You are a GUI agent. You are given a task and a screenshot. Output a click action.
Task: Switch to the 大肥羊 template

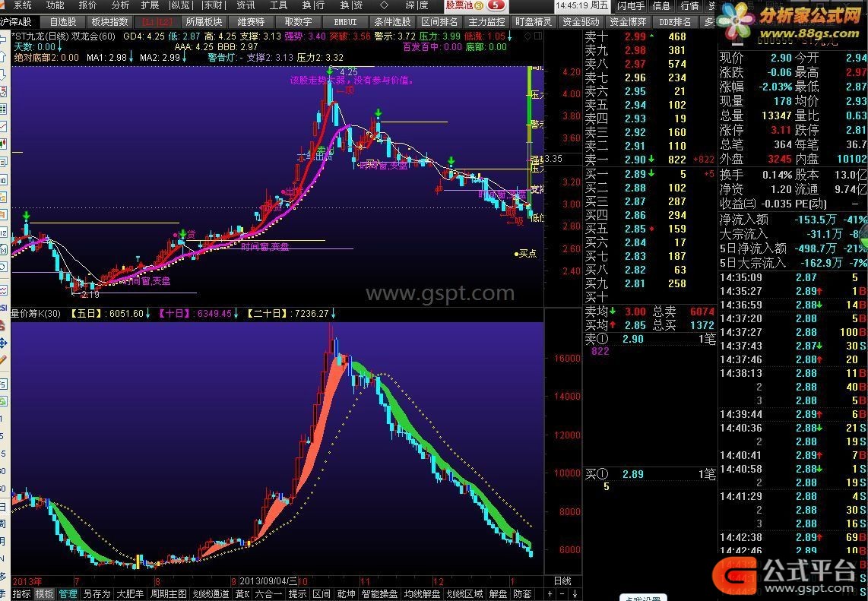pyautogui.click(x=130, y=594)
